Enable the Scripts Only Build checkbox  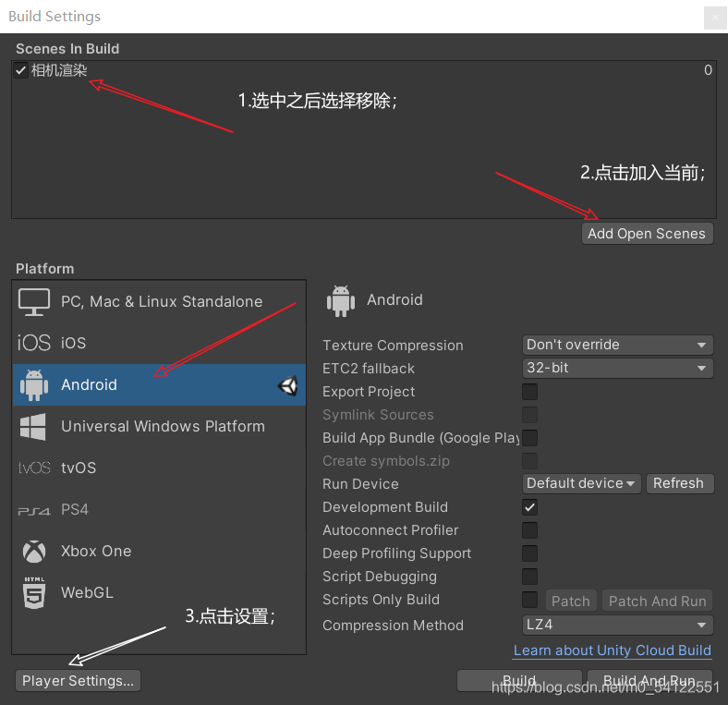pos(529,600)
